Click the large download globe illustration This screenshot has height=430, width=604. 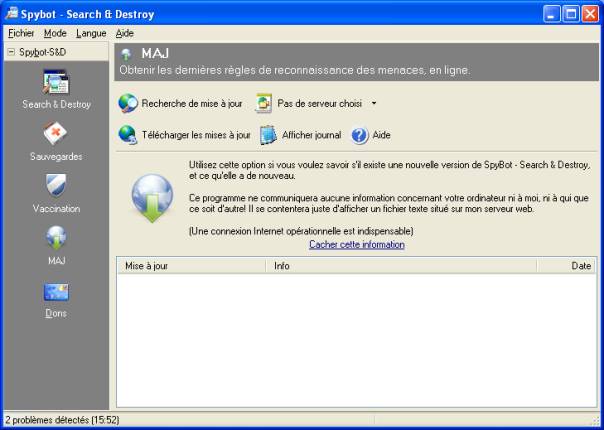point(152,198)
